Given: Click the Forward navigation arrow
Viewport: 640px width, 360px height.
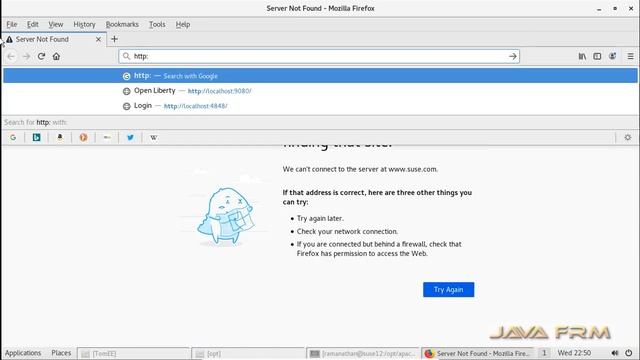Looking at the screenshot, I should [x=26, y=56].
